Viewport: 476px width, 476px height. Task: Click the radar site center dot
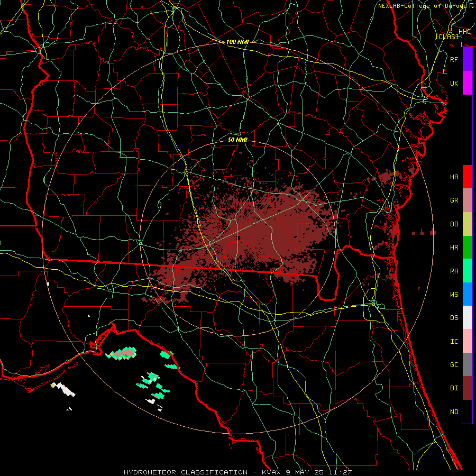tap(239, 238)
